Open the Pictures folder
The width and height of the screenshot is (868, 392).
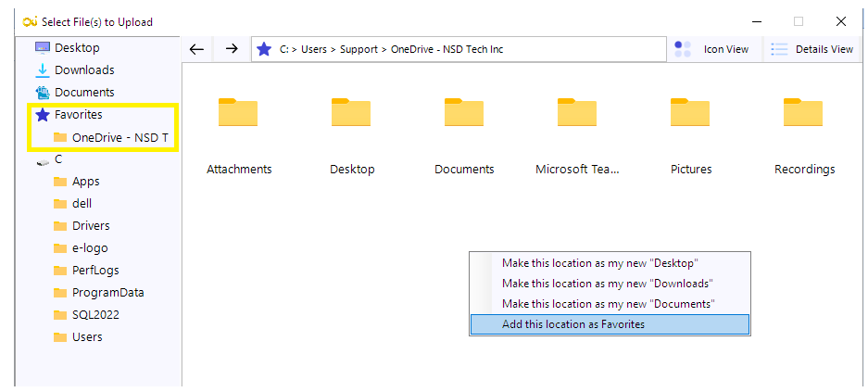point(690,112)
